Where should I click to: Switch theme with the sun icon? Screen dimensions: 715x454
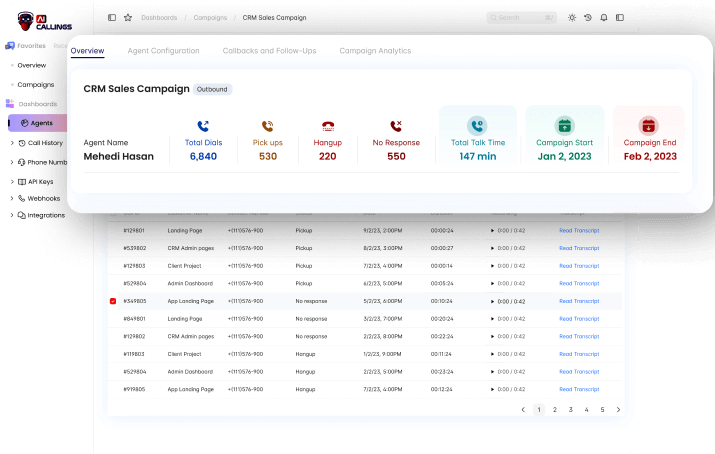tap(572, 17)
